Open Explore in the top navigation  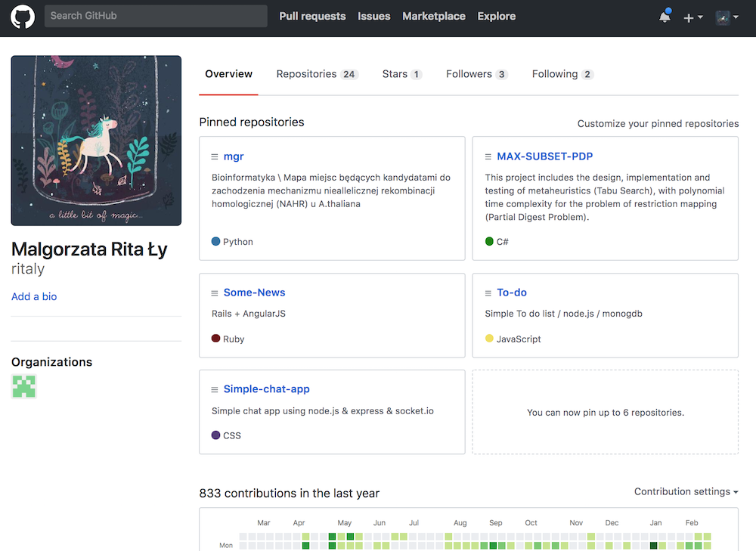tap(496, 17)
